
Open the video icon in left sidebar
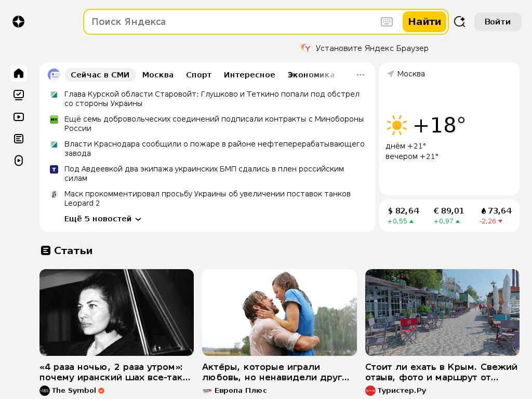[x=19, y=117]
